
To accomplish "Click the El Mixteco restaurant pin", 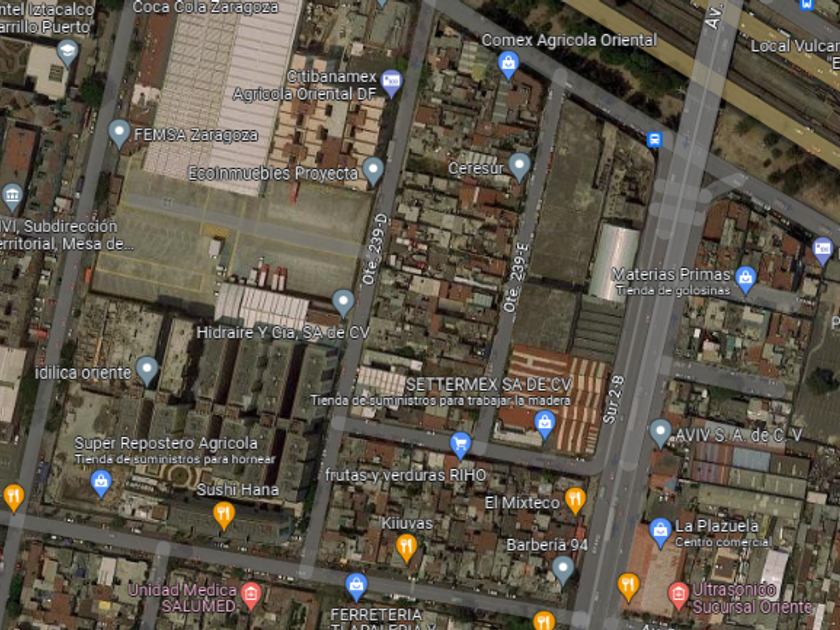I will coord(575,501).
